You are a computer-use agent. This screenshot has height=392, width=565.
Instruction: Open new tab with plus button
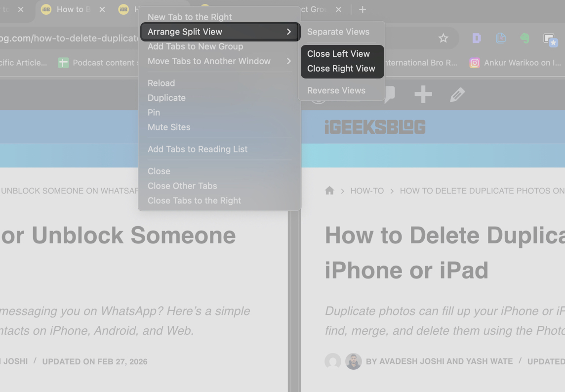363,9
